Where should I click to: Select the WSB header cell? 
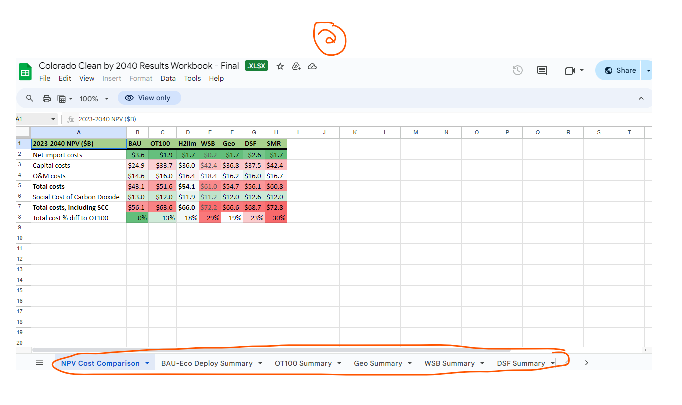pyautogui.click(x=210, y=144)
